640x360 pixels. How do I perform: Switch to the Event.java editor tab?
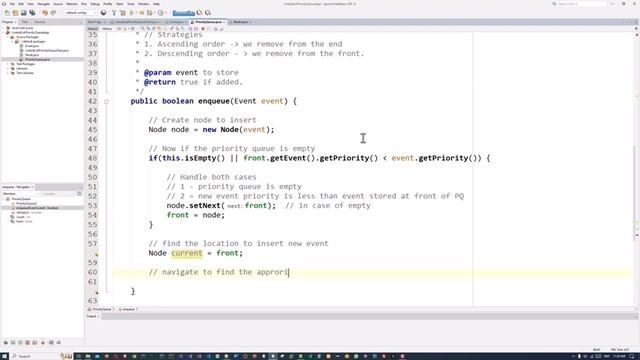[176, 22]
